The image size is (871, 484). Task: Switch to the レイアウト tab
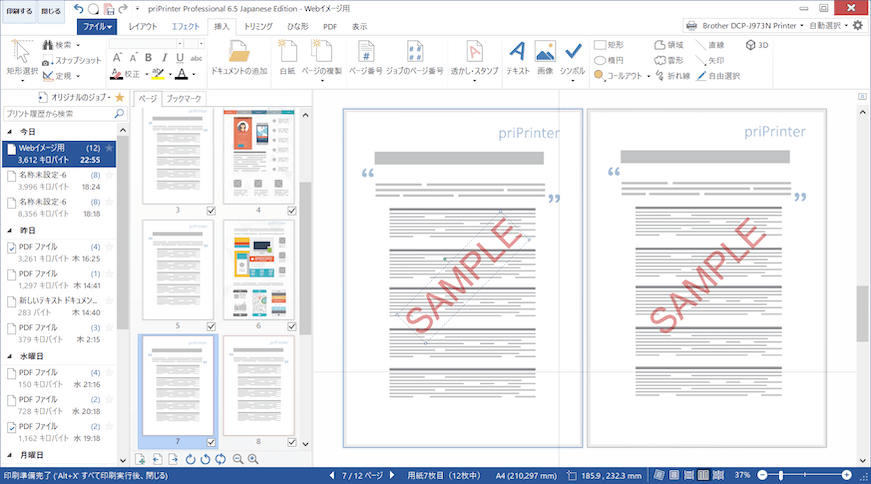[143, 26]
